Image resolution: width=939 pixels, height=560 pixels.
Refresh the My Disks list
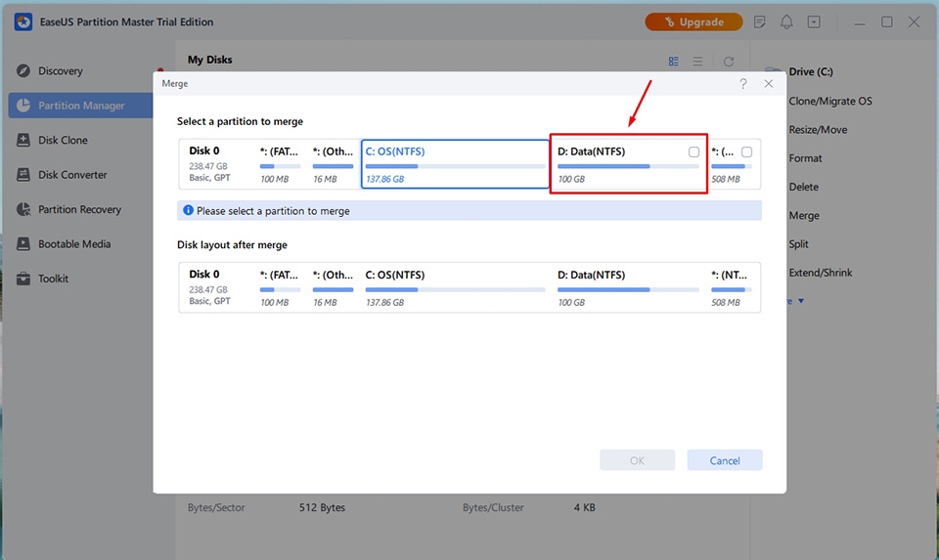tap(729, 62)
